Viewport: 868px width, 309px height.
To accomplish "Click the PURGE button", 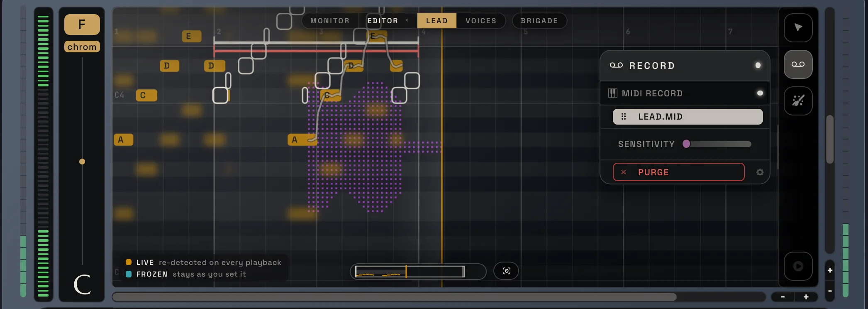I will (678, 172).
